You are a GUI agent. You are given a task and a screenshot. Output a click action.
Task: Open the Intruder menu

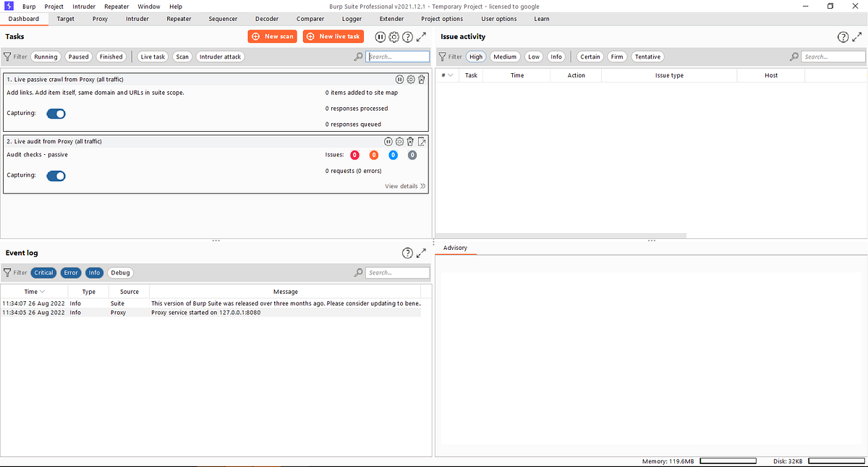coord(84,7)
